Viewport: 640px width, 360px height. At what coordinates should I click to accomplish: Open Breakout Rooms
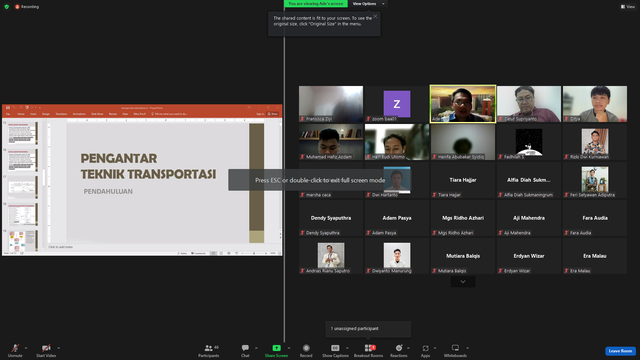pos(369,350)
